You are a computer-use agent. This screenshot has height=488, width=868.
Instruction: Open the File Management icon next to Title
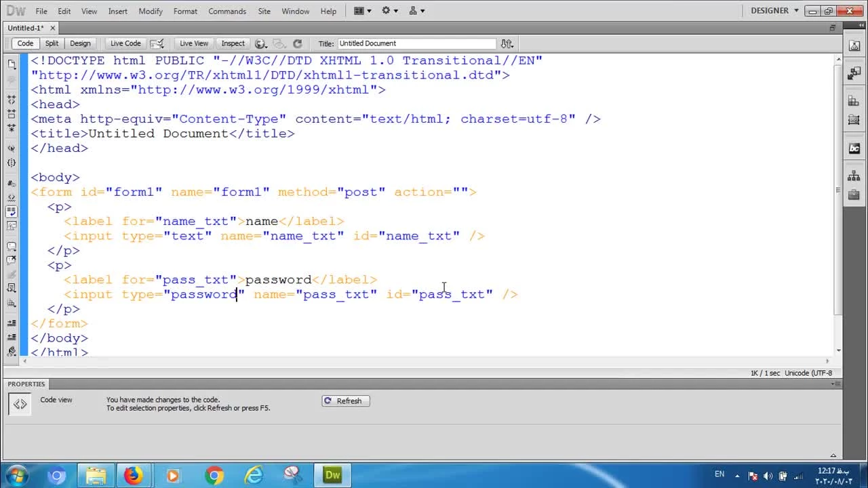click(x=507, y=43)
